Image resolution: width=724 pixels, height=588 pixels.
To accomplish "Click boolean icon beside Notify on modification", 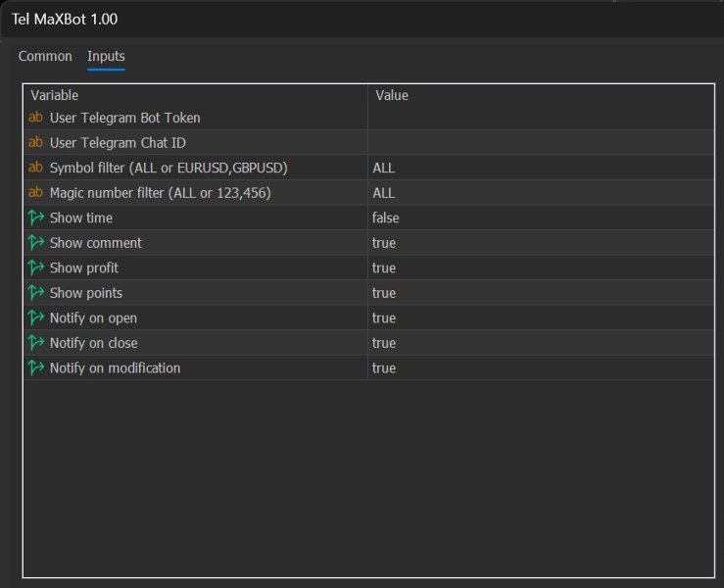I will tap(35, 367).
